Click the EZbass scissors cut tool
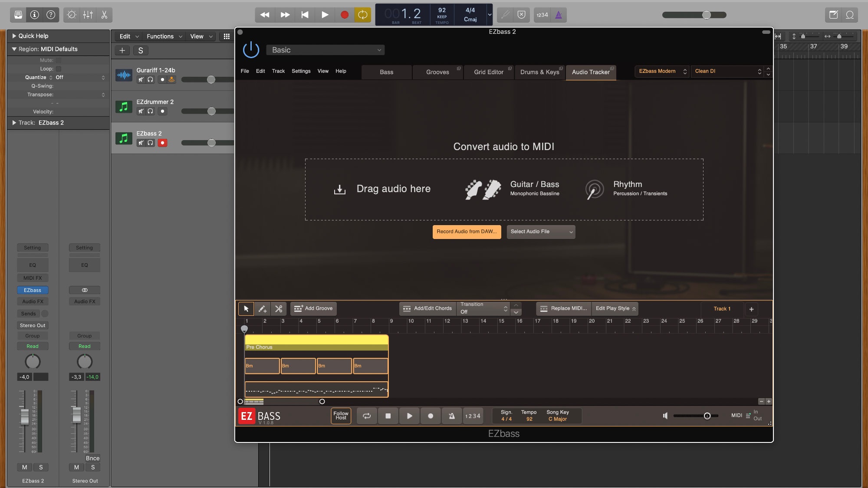The height and width of the screenshot is (488, 868). click(x=279, y=309)
